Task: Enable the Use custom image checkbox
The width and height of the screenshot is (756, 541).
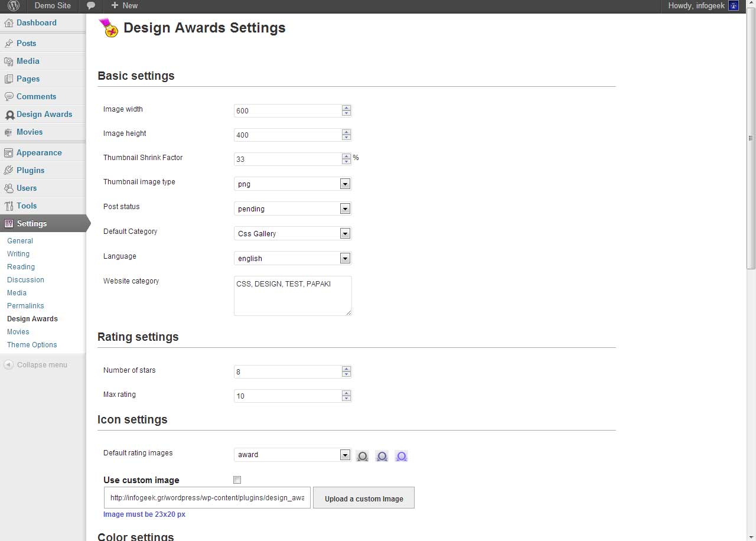Action: click(237, 480)
